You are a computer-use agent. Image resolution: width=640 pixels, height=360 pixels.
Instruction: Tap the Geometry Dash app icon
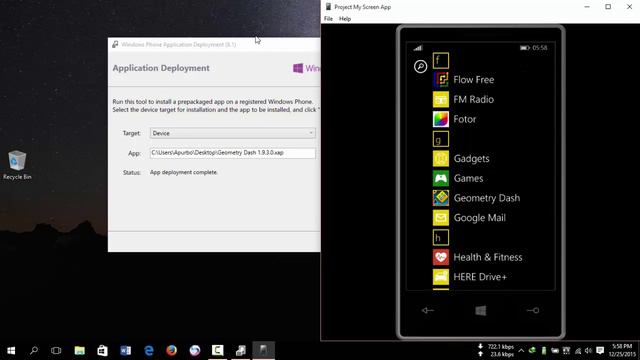pos(441,198)
